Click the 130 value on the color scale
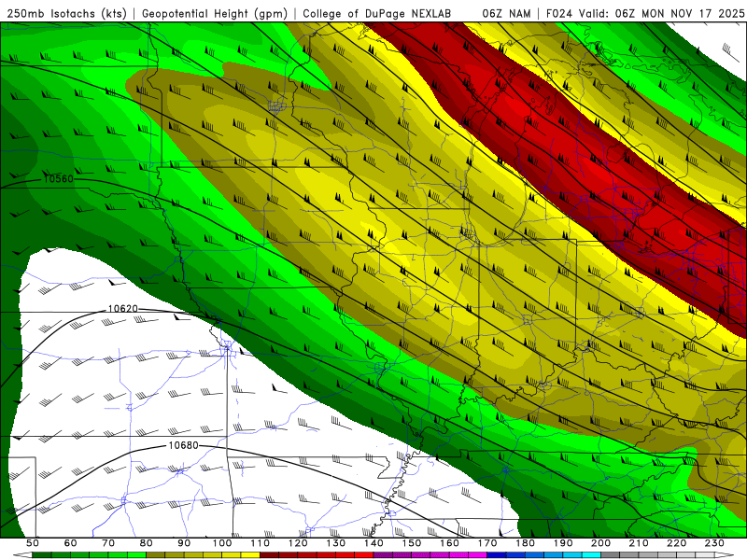This screenshot has height=560, width=747. pos(336,543)
